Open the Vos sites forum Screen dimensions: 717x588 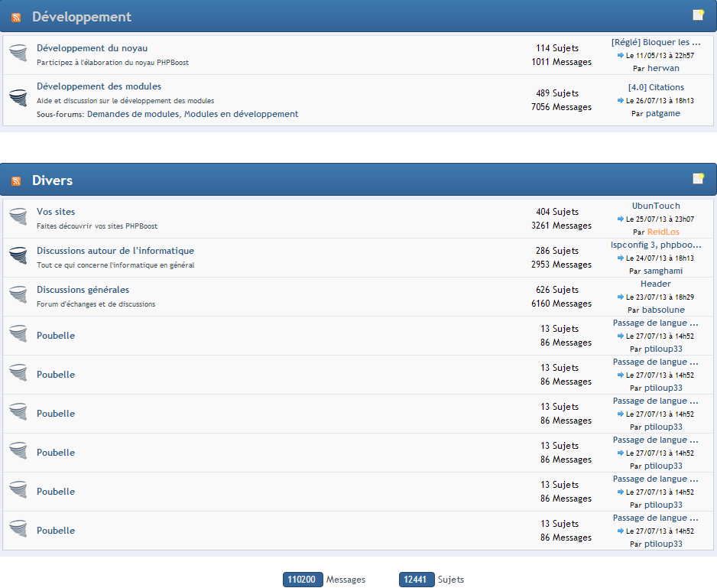tap(56, 212)
